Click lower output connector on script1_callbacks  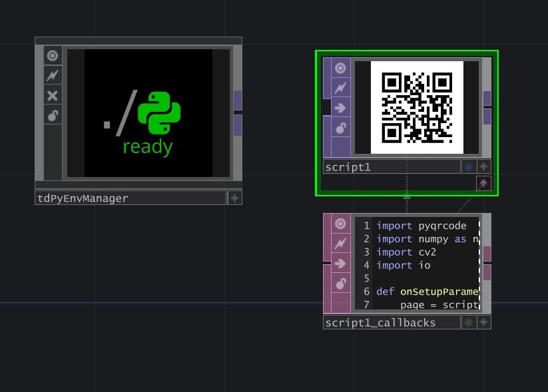tap(487, 272)
